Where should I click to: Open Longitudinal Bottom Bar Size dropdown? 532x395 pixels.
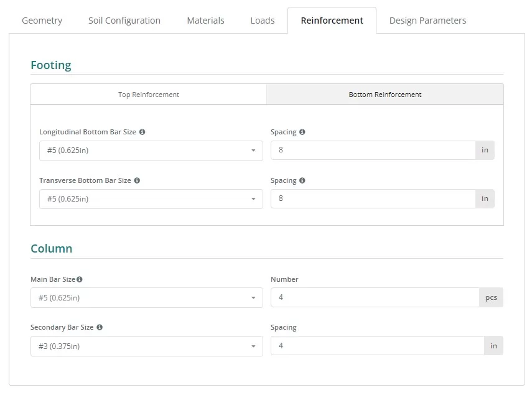click(x=151, y=151)
